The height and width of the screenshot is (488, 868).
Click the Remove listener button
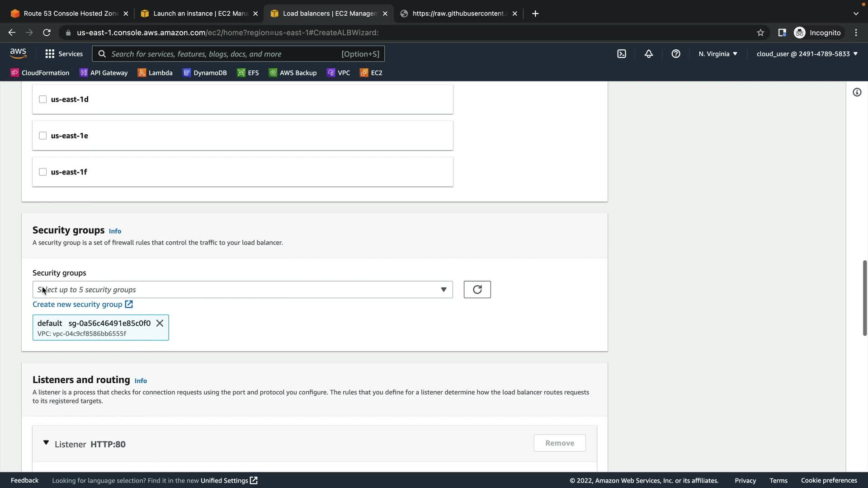[559, 443]
